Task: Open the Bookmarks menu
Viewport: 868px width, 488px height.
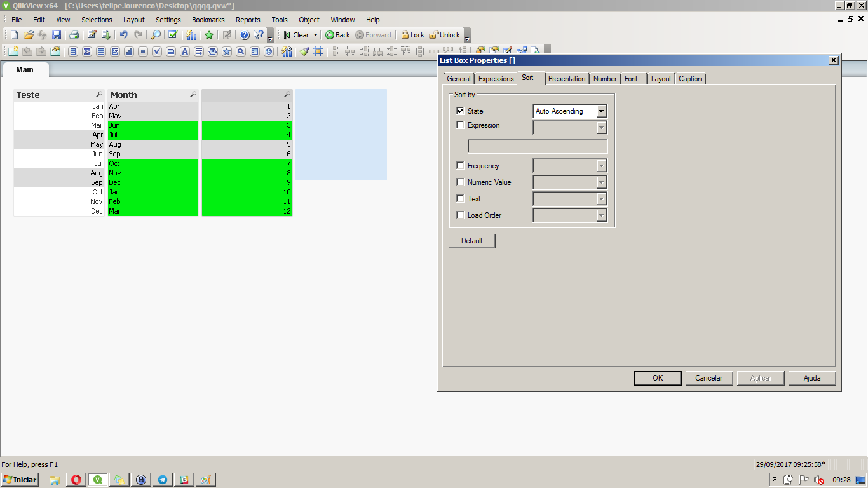Action: point(208,20)
